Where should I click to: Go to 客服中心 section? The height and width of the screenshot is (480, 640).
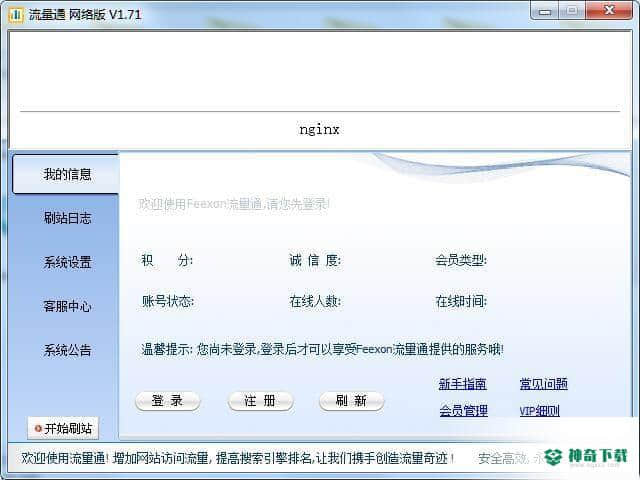tap(67, 306)
